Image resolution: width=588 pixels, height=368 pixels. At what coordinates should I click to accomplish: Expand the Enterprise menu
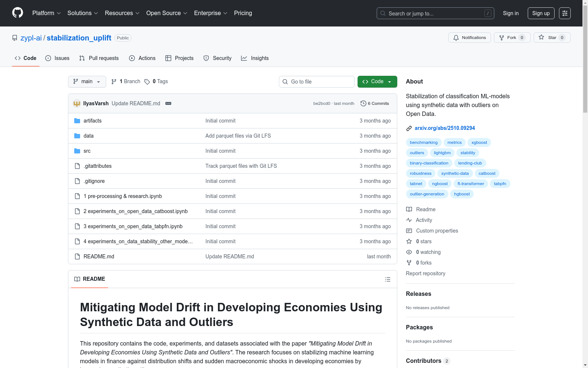pyautogui.click(x=211, y=13)
